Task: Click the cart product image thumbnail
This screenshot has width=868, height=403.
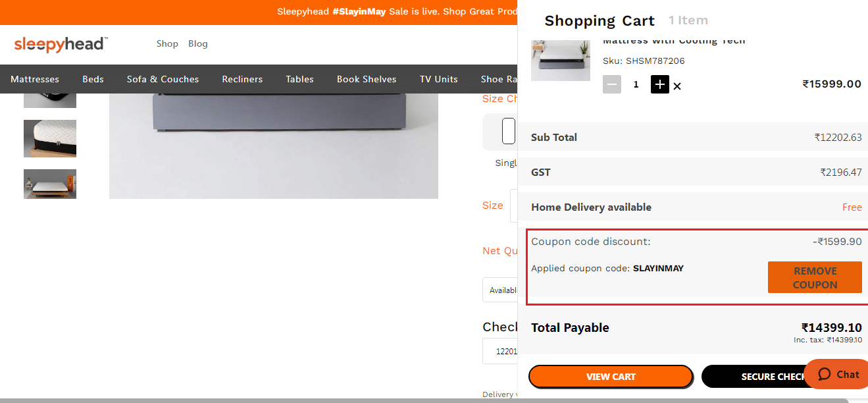Action: (560, 60)
